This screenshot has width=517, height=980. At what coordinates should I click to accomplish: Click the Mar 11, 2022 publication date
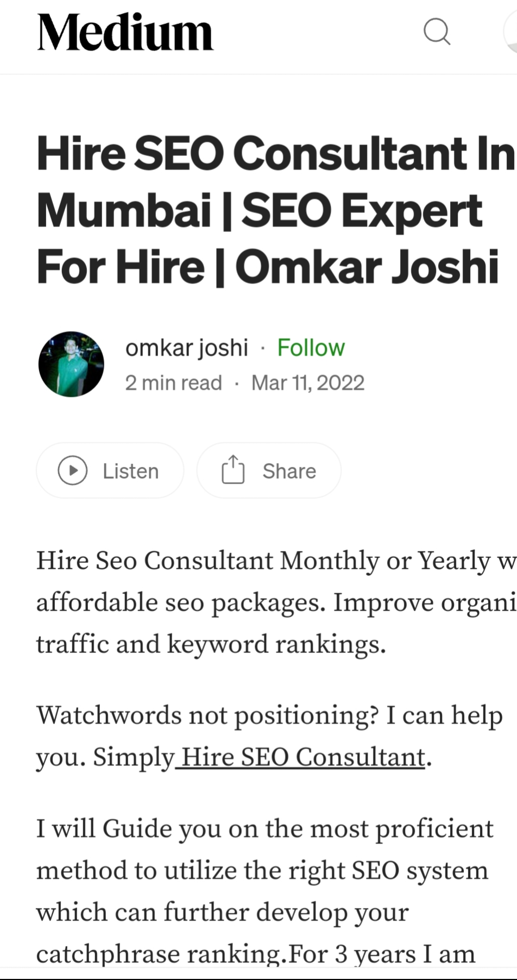pyautogui.click(x=307, y=382)
